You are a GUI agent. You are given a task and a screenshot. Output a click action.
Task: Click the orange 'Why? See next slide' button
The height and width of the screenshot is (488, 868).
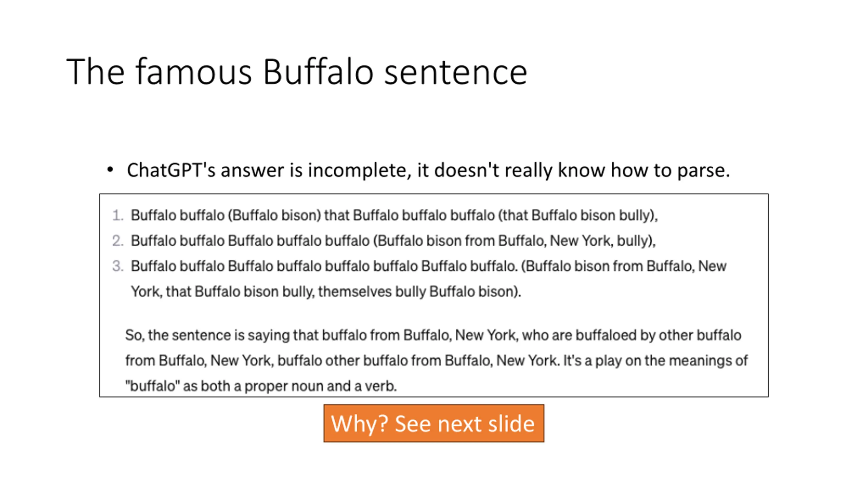[x=434, y=423]
